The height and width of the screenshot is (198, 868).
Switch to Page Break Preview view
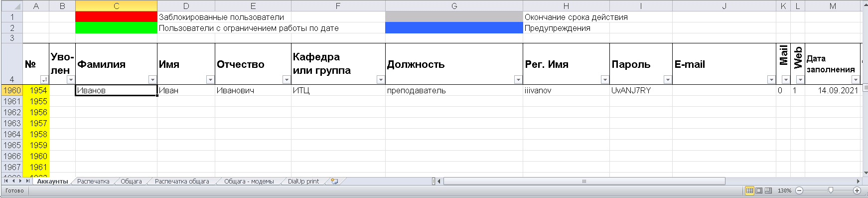(768, 191)
